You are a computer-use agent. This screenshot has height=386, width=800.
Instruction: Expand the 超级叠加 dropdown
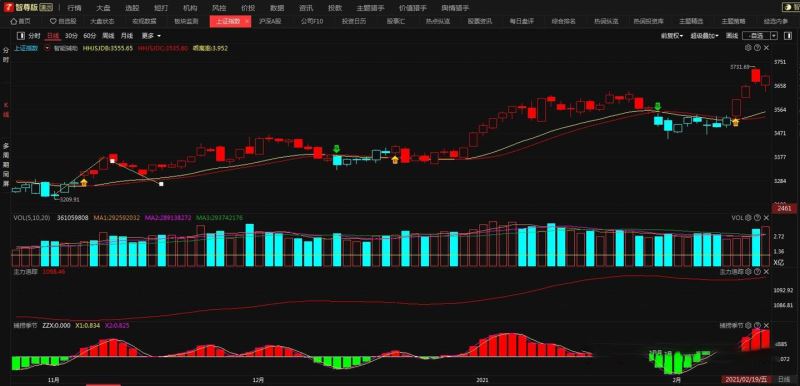coord(704,36)
